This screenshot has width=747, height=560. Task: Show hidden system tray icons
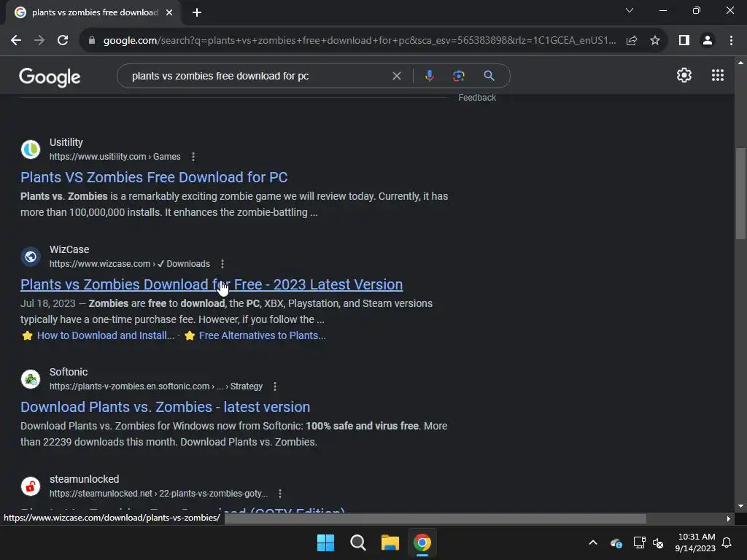click(x=592, y=542)
